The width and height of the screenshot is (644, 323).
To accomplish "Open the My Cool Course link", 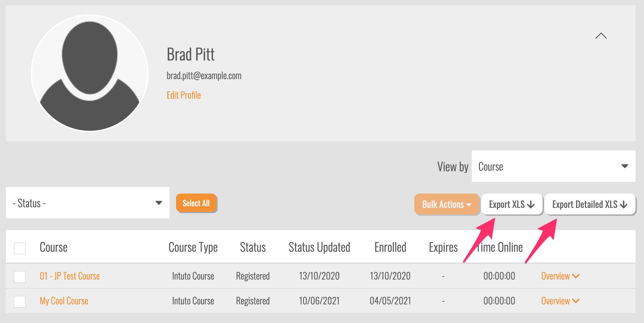I will pos(64,301).
